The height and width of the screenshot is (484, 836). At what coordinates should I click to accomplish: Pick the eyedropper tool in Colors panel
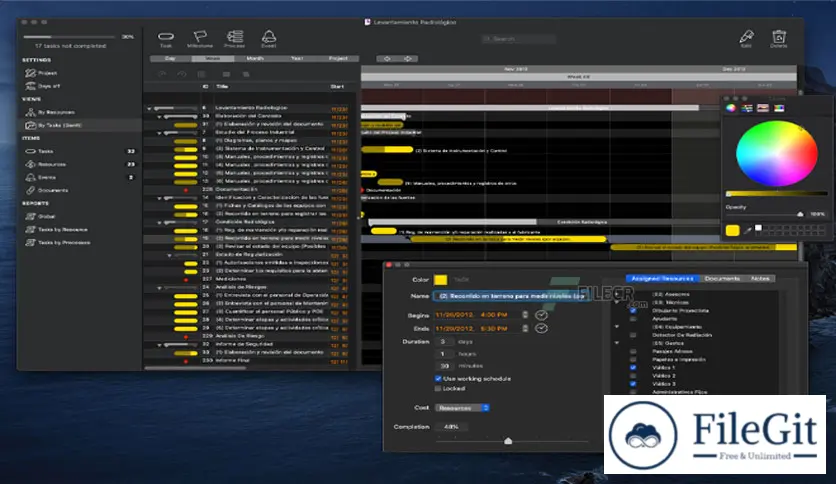tap(747, 230)
